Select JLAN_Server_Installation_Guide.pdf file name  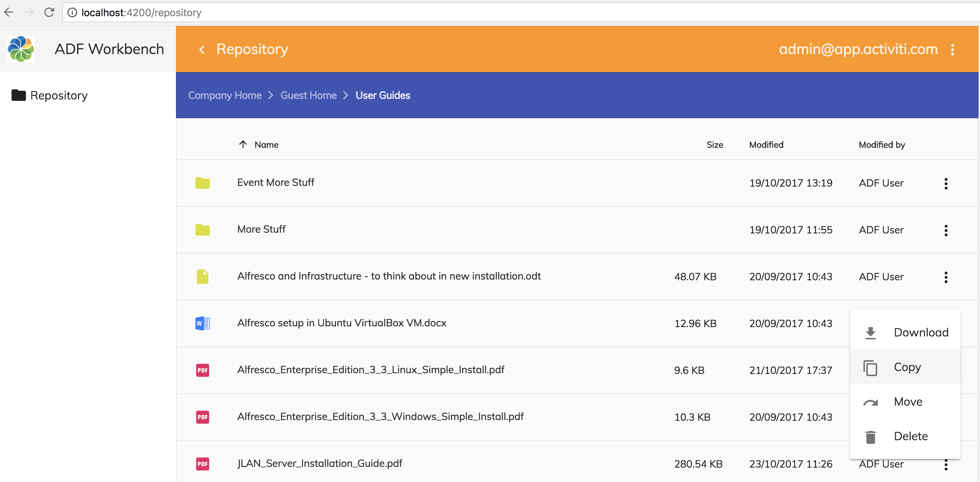tap(319, 463)
